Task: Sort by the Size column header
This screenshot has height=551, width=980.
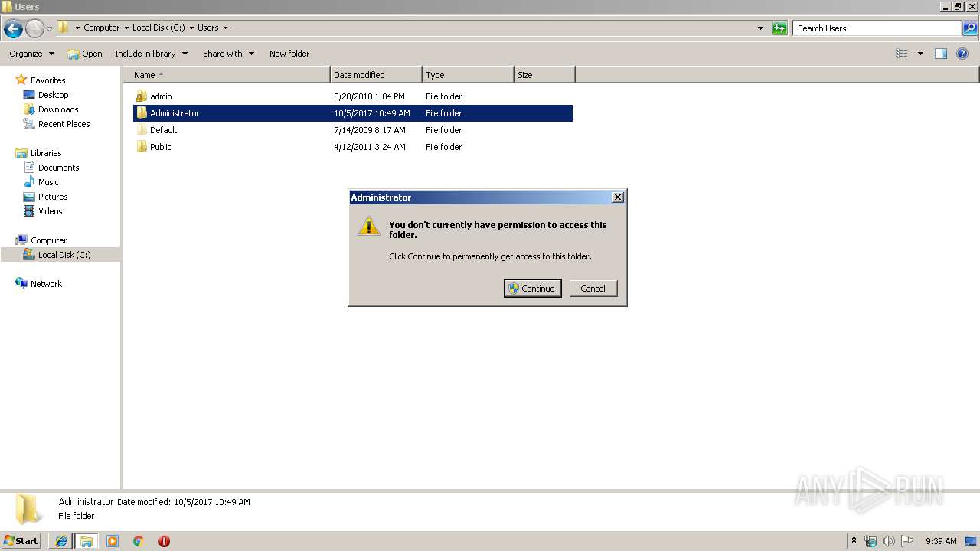Action: (x=544, y=75)
